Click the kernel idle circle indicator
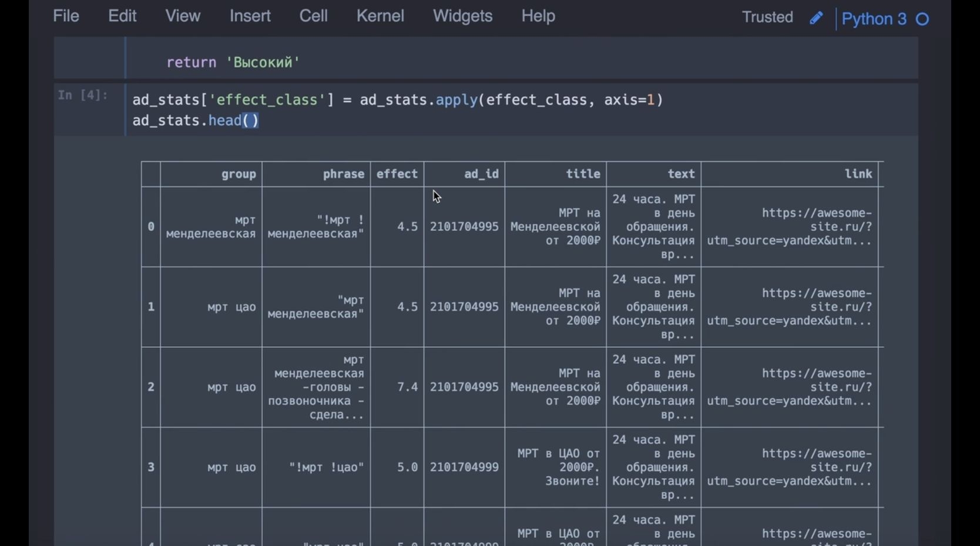 [923, 19]
